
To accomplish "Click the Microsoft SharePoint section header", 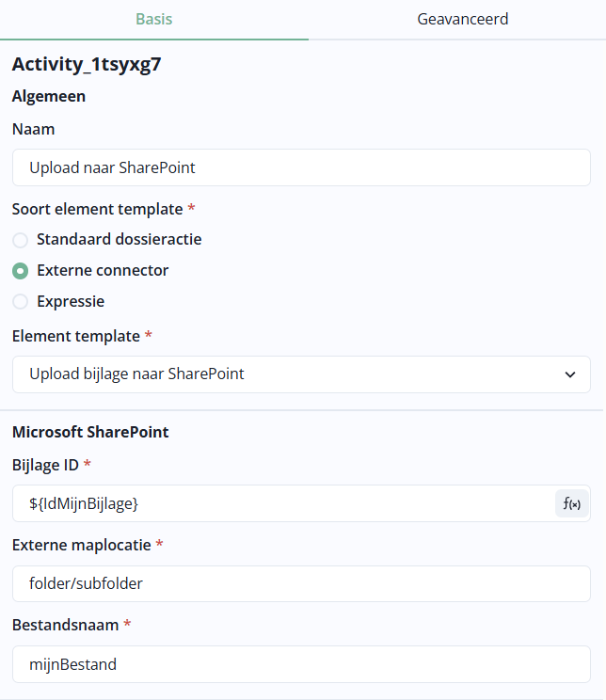I will tap(90, 433).
